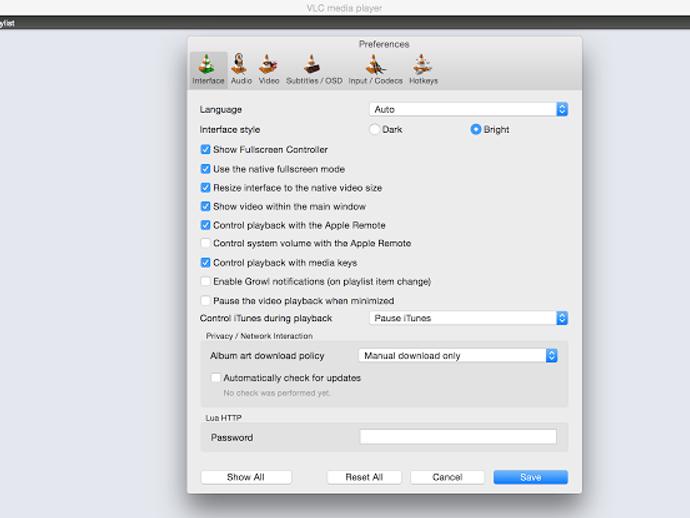Click the Reset All button
Image resolution: width=690 pixels, height=518 pixels.
[x=364, y=477]
